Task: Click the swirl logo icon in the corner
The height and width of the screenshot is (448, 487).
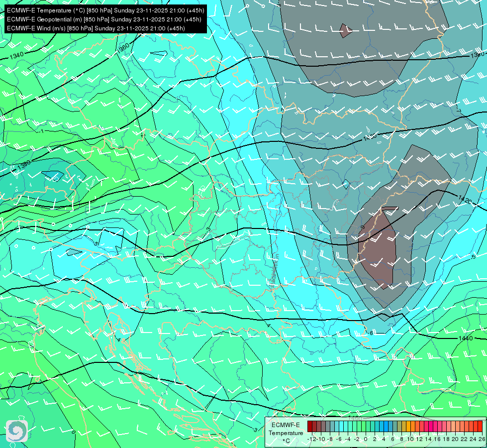Action: pyautogui.click(x=17, y=431)
